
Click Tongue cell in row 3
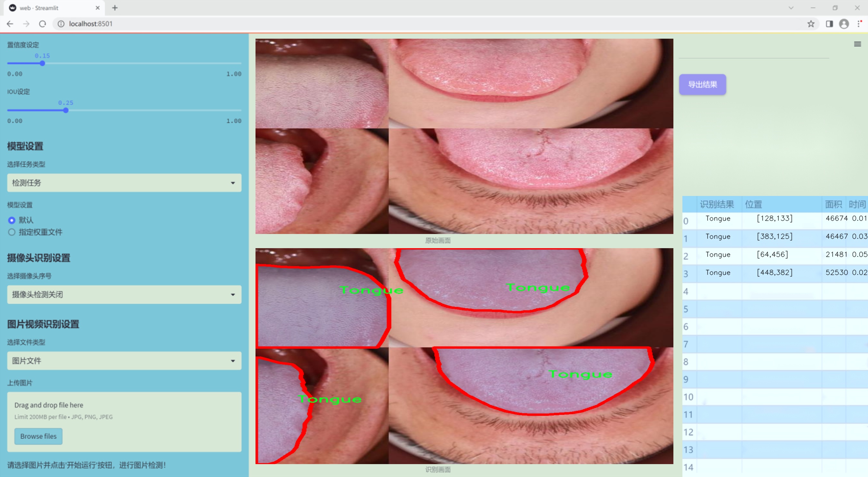tap(718, 272)
